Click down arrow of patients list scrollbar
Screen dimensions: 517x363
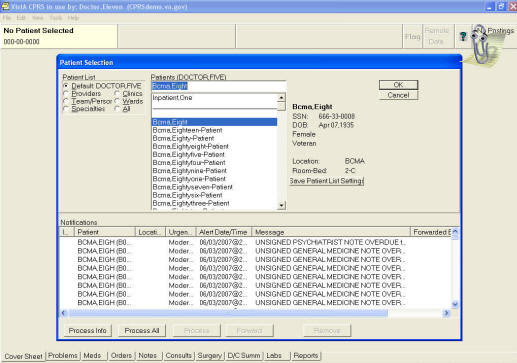(x=281, y=205)
